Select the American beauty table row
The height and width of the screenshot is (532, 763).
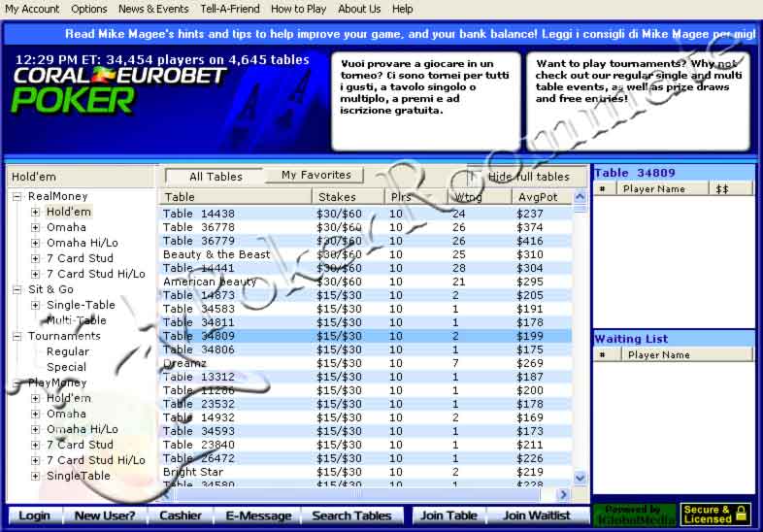tap(366, 282)
